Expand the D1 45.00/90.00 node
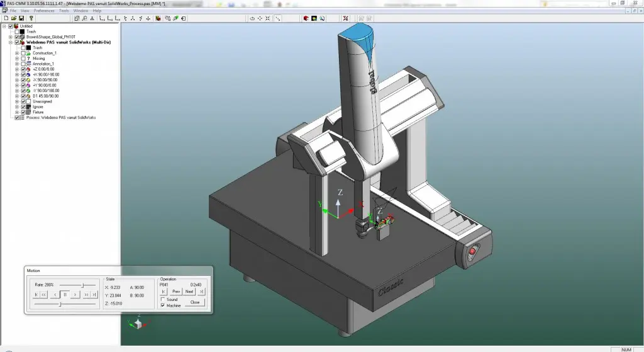Image resolution: width=644 pixels, height=352 pixels. point(17,96)
